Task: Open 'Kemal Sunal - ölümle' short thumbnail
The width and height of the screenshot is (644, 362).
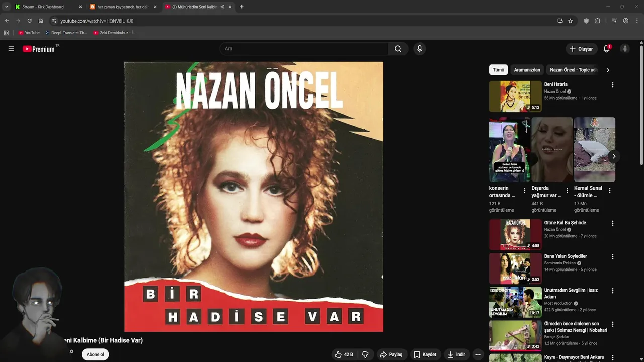Action: click(x=594, y=149)
